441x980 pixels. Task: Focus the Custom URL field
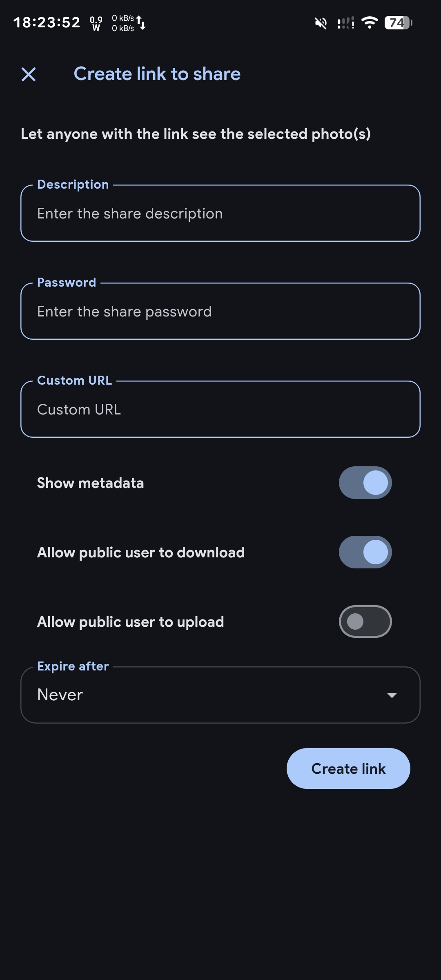point(220,409)
